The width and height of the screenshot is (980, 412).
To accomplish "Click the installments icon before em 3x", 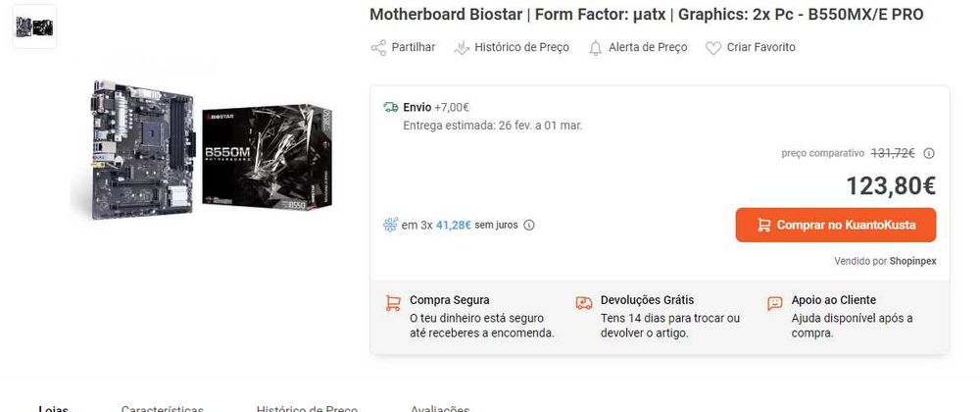I will point(390,225).
